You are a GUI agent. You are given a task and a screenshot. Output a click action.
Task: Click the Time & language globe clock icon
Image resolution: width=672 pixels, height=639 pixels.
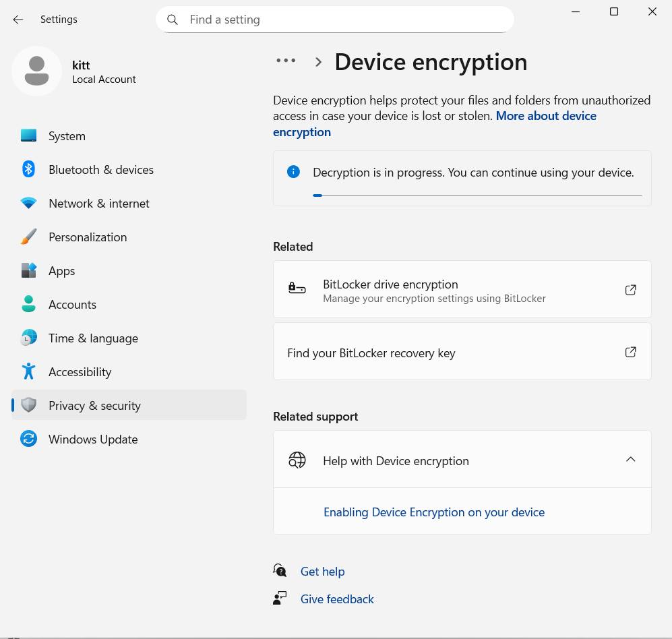click(28, 338)
